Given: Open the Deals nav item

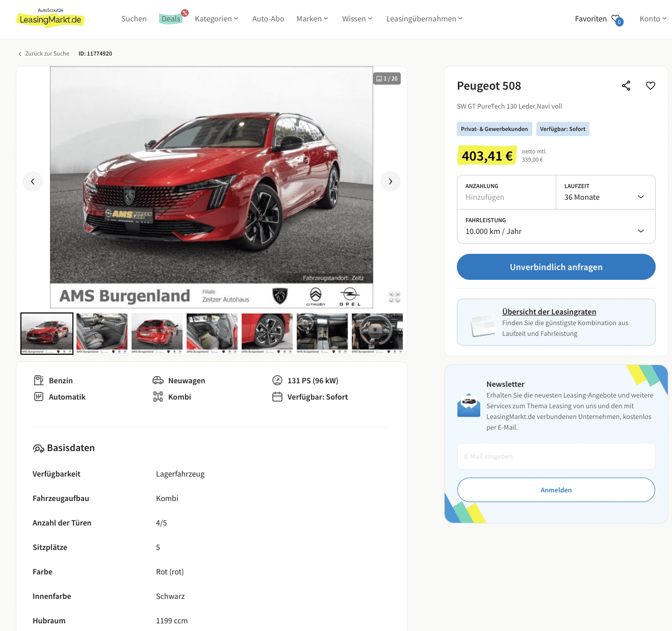Looking at the screenshot, I should (171, 19).
